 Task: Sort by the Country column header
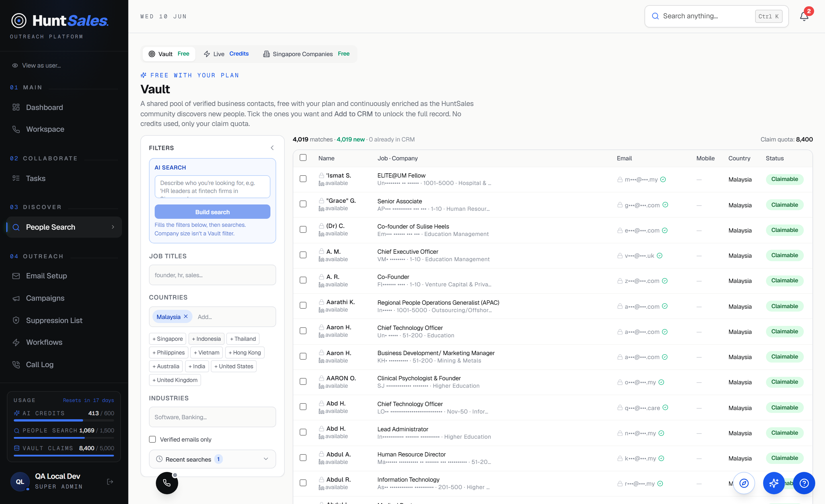[x=739, y=158]
